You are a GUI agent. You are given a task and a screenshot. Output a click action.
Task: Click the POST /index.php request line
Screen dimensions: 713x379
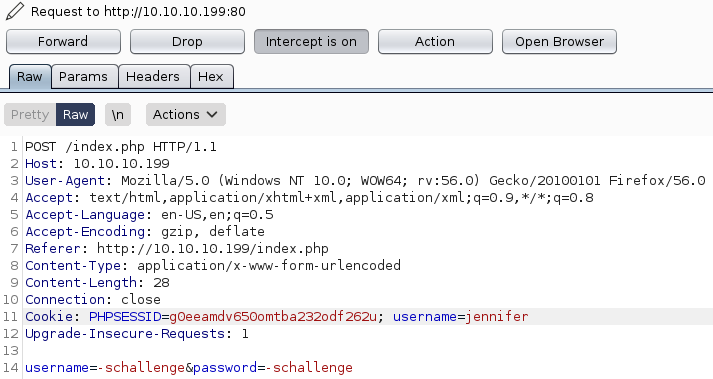[x=121, y=147]
